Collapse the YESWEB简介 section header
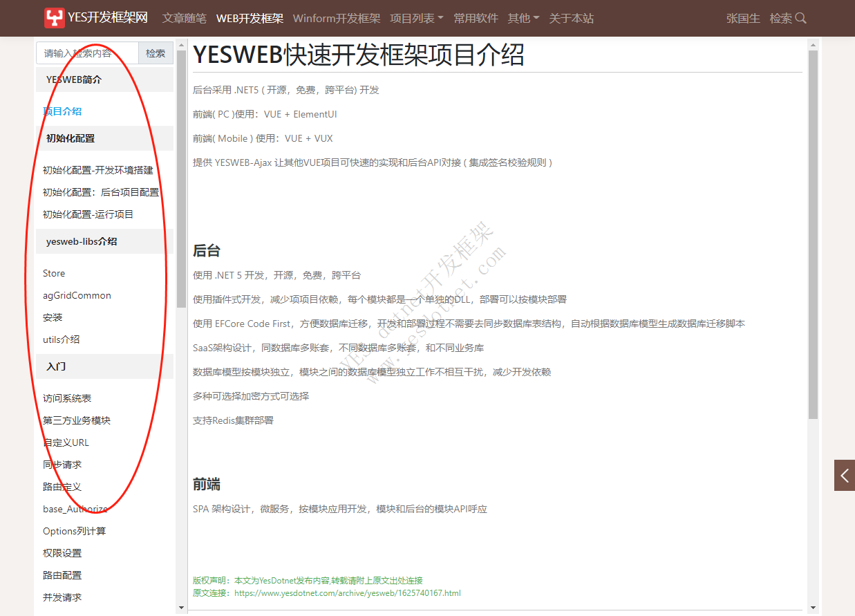The height and width of the screenshot is (616, 855). pos(104,80)
